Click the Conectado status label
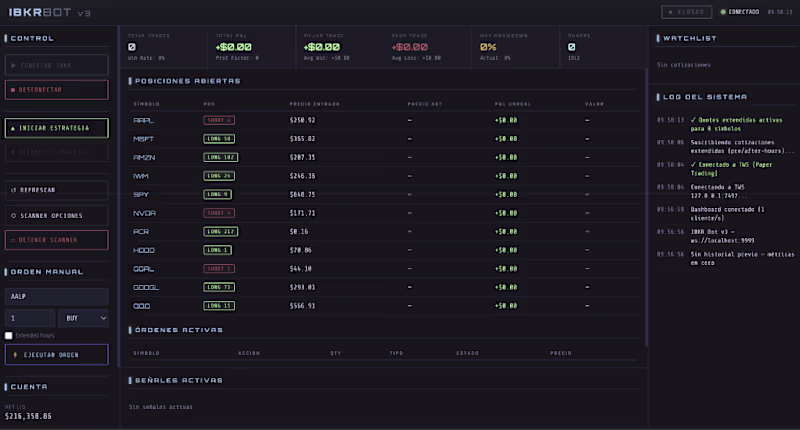The height and width of the screenshot is (430, 800). point(743,12)
